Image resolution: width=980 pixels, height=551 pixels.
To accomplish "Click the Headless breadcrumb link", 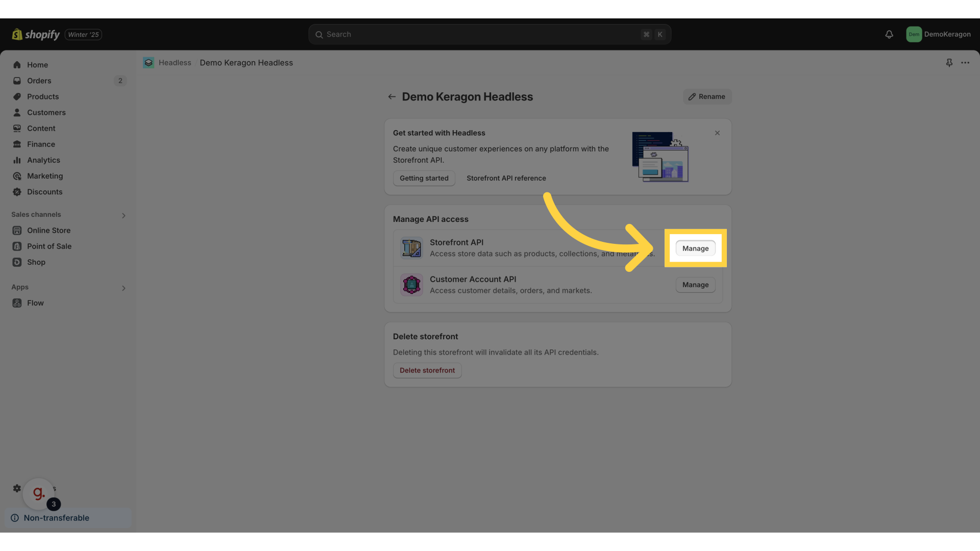I will pyautogui.click(x=175, y=62).
